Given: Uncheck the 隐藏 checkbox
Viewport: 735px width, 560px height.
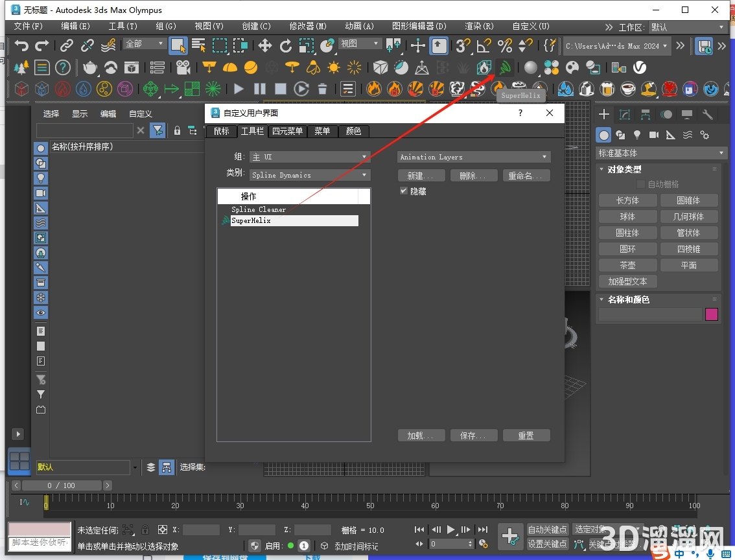Looking at the screenshot, I should [404, 191].
